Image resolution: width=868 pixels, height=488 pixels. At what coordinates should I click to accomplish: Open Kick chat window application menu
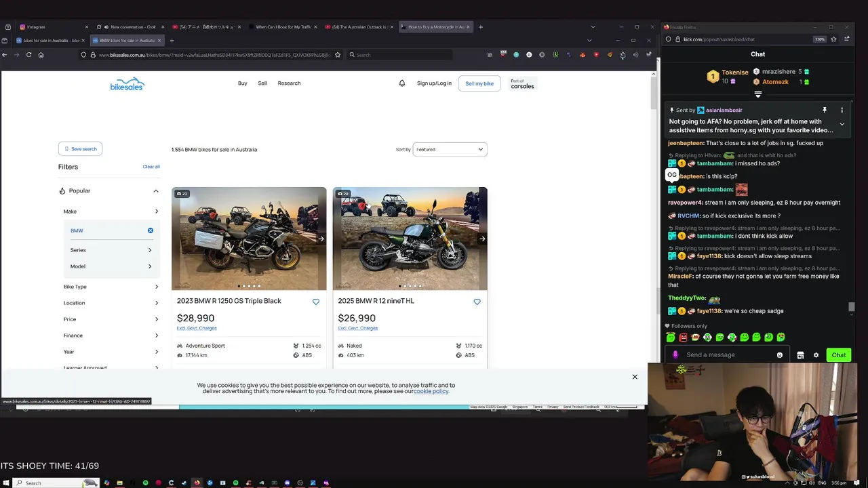(x=847, y=39)
